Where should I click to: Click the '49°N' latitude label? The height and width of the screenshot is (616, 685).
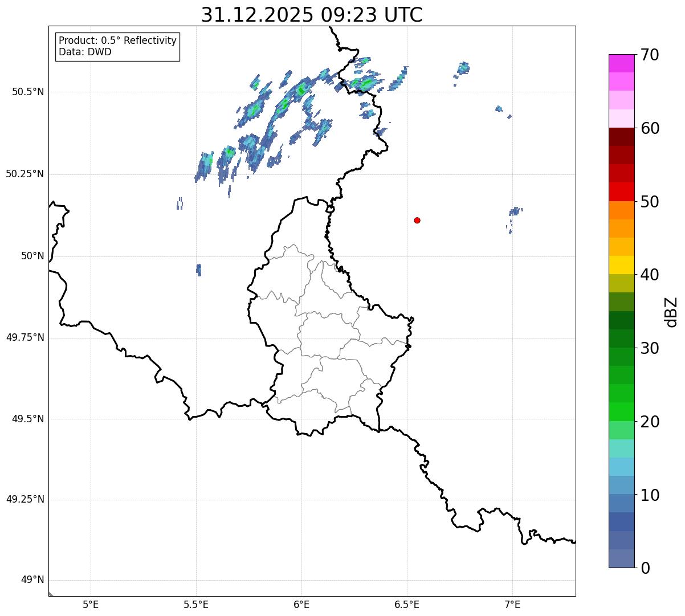point(32,580)
